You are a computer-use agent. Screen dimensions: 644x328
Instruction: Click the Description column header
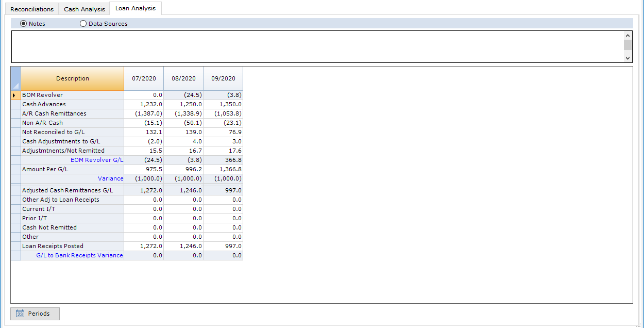tap(73, 78)
